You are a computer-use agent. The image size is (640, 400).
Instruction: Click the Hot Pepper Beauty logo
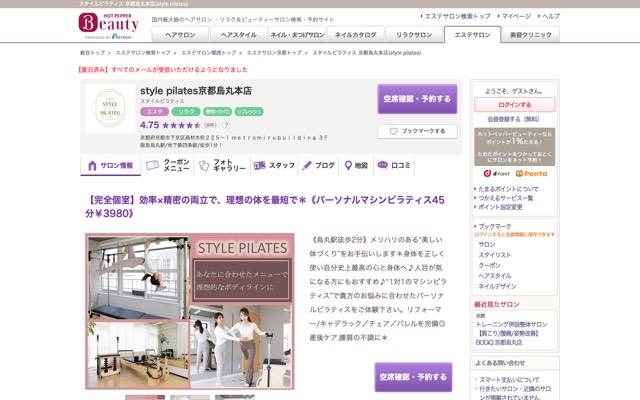(109, 26)
